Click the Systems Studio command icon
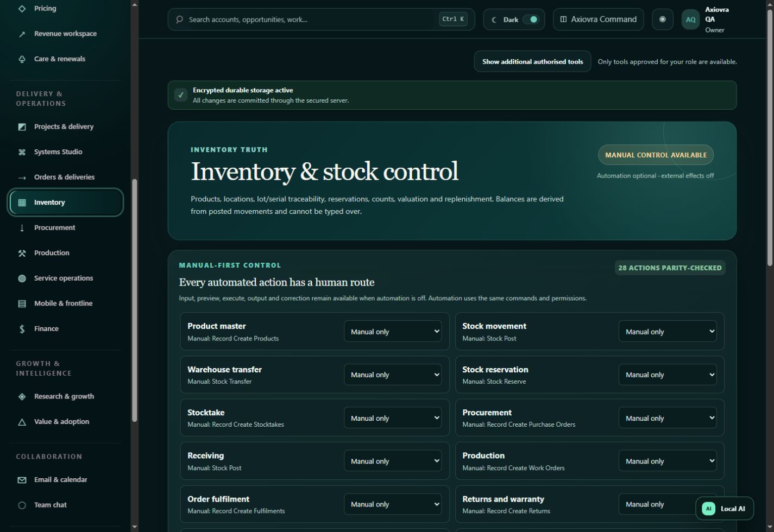 [22, 152]
